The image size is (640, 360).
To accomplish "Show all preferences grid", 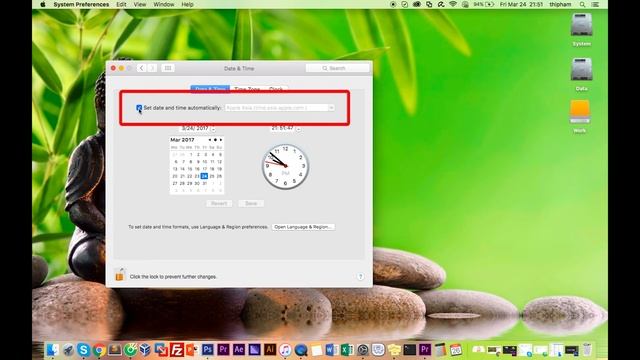I will (168, 68).
